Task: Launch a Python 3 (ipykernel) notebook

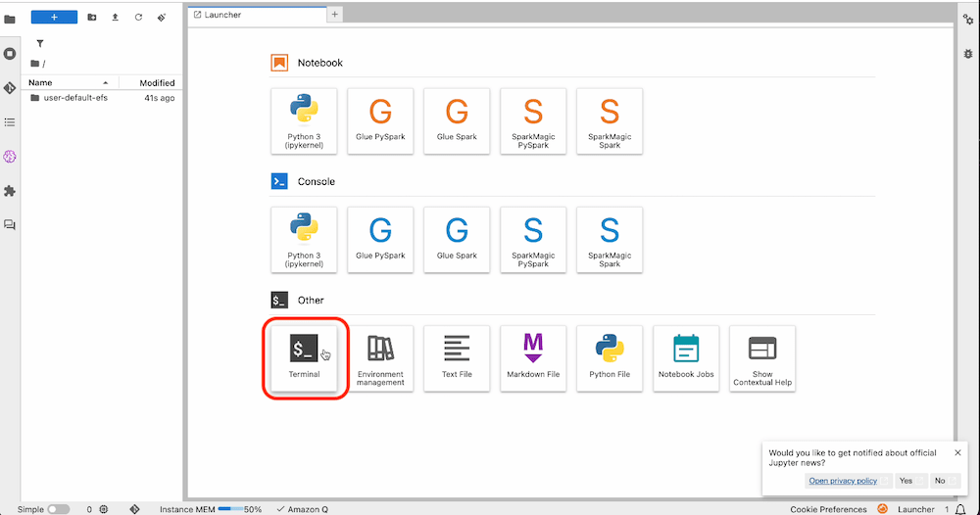Action: pyautogui.click(x=304, y=121)
